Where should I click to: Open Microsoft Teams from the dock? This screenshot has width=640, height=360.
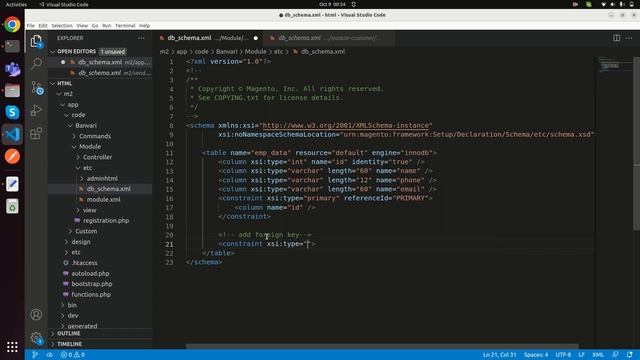[x=12, y=69]
